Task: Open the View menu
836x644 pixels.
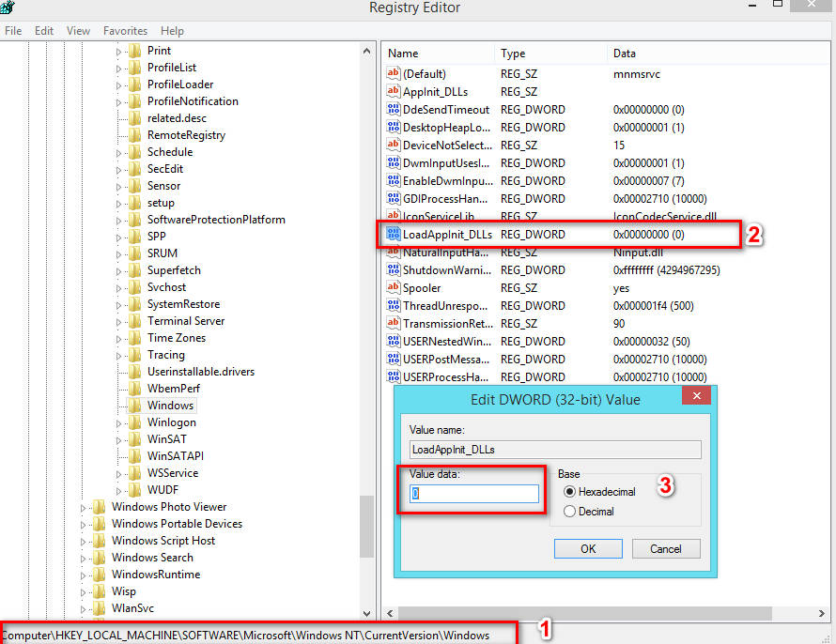Action: click(x=78, y=30)
